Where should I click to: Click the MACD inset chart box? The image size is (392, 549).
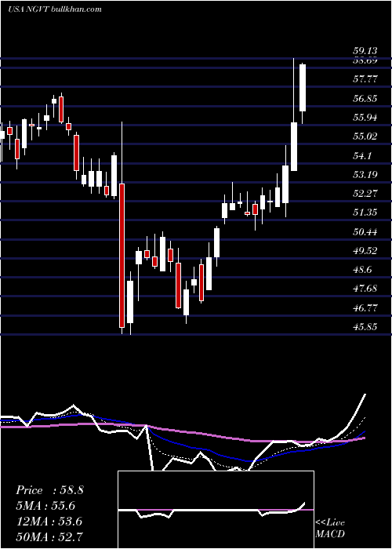coord(216,510)
